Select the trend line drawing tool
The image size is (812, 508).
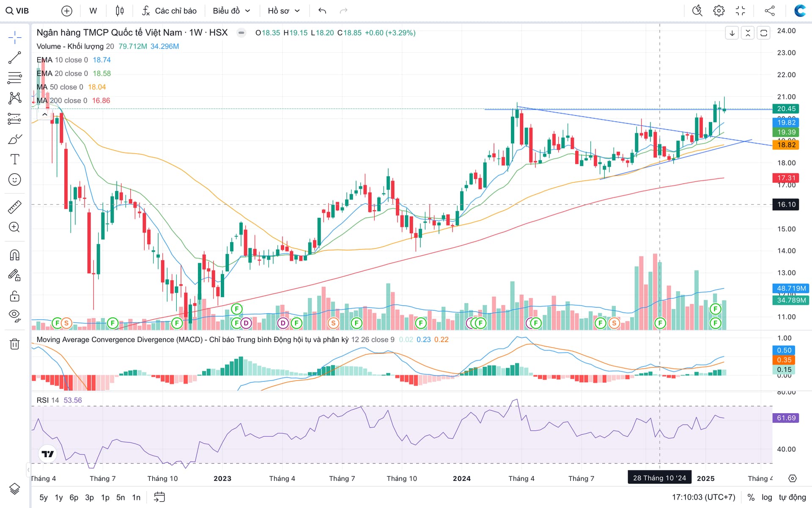pos(14,58)
